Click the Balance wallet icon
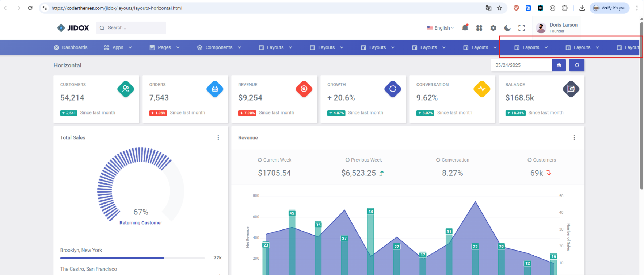This screenshot has height=275, width=644. point(571,89)
